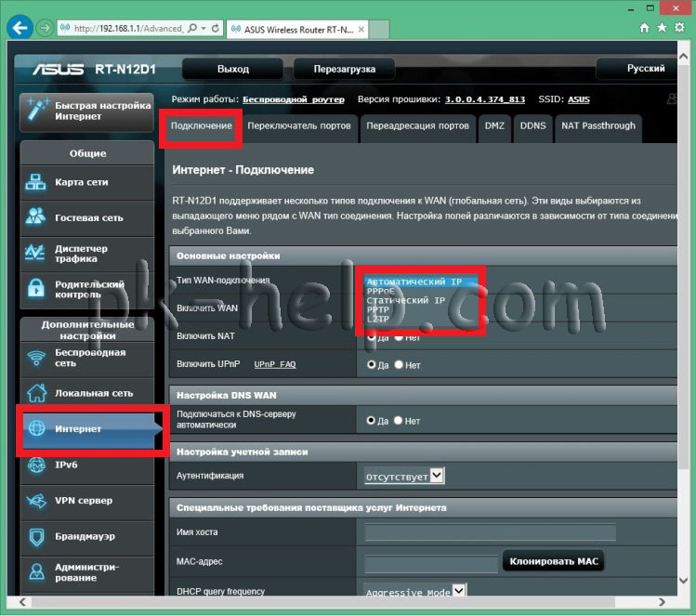Viewport: 696px width, 616px height.
Task: Choose PPPoE in WAN type list
Action: coord(421,291)
